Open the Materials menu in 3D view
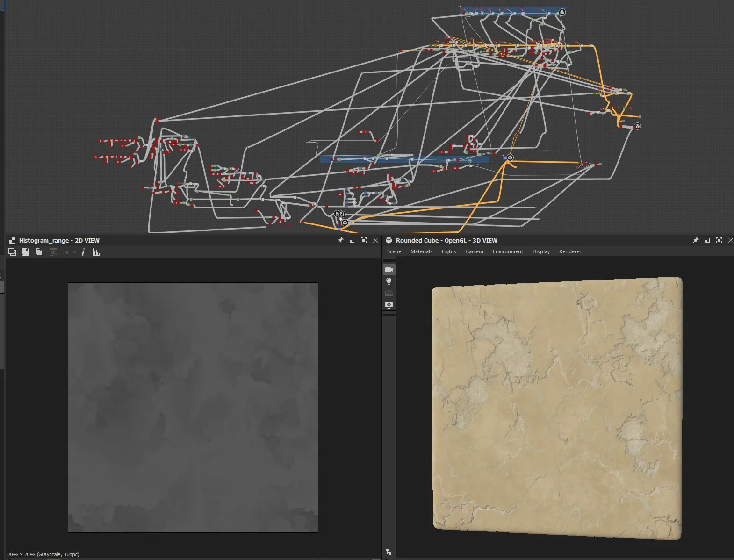This screenshot has height=560, width=734. click(x=421, y=251)
